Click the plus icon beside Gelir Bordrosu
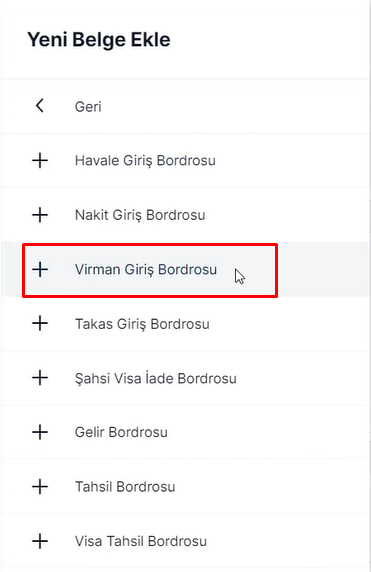 pos(40,432)
